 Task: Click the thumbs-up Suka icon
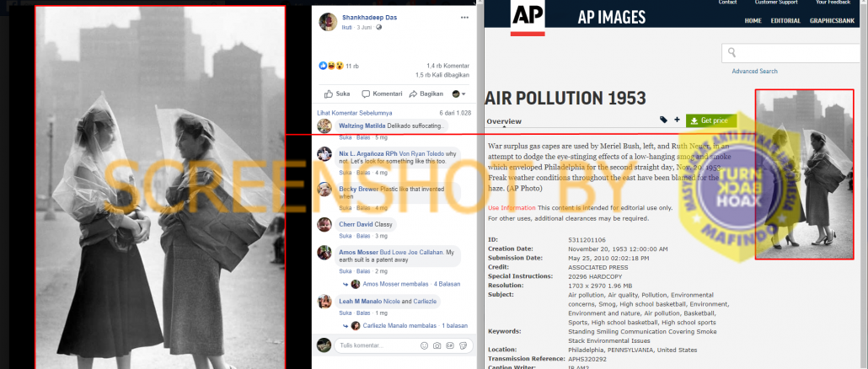(329, 94)
